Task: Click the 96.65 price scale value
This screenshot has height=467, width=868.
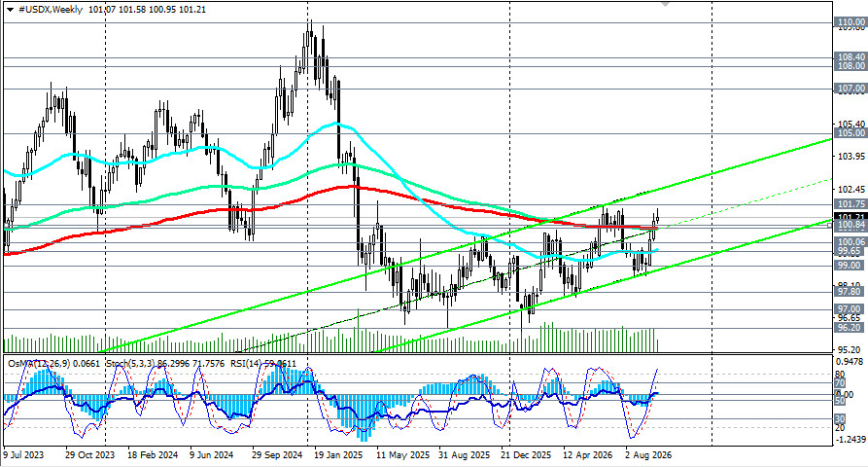Action: click(x=850, y=317)
